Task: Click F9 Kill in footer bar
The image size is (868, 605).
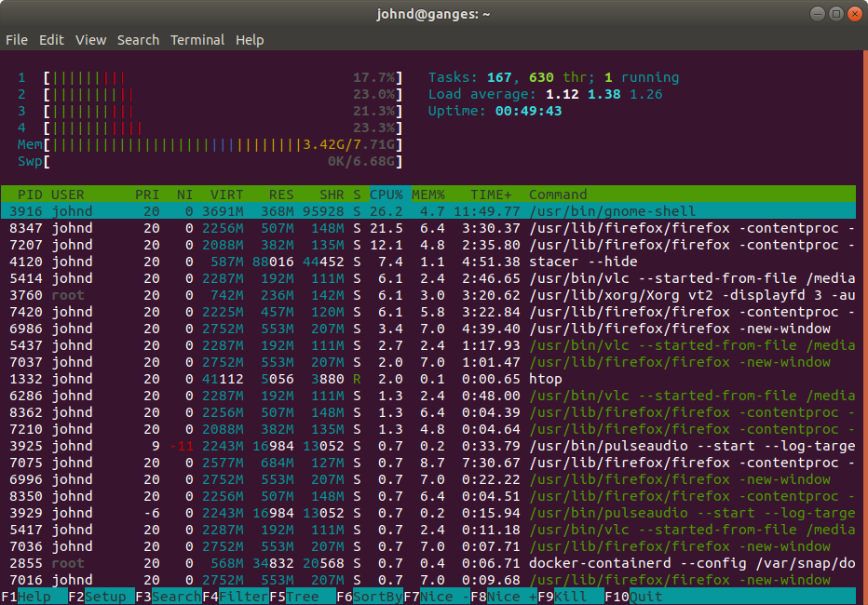Action: click(571, 597)
